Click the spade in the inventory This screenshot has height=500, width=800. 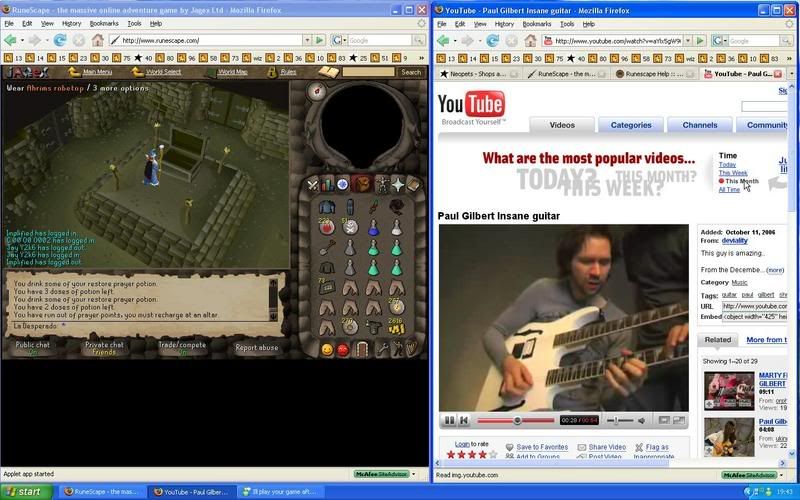pos(327,247)
